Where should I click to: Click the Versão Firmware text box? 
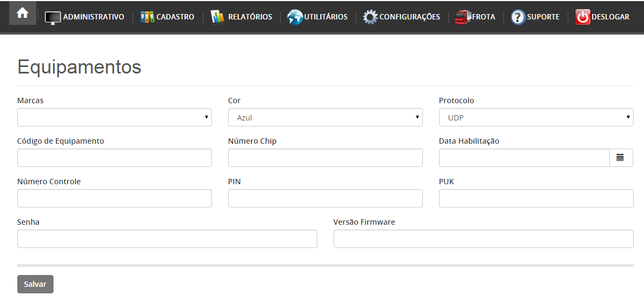point(483,239)
